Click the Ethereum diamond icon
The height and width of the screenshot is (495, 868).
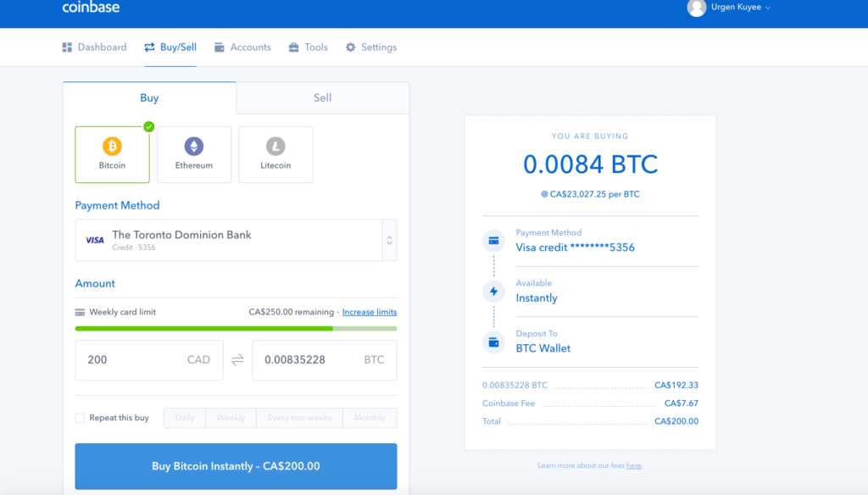tap(194, 146)
